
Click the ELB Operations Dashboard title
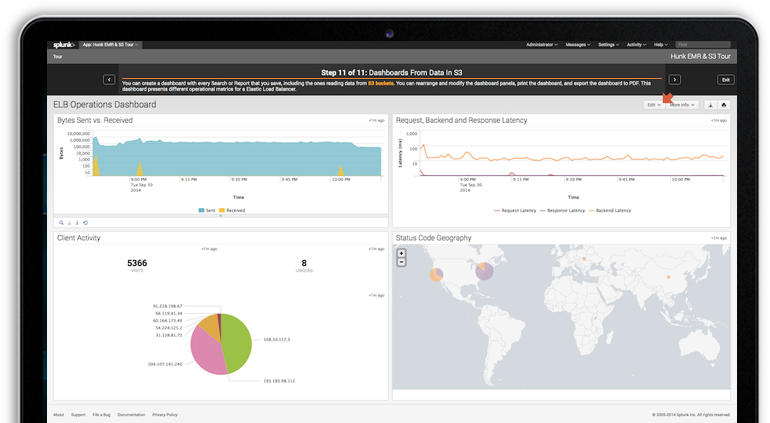105,105
